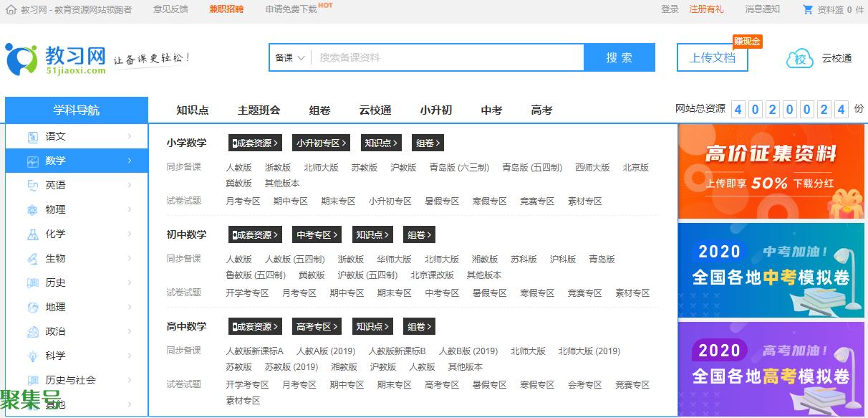Click the 上传文档 button
Viewport: 868px width, 418px height.
[x=712, y=58]
